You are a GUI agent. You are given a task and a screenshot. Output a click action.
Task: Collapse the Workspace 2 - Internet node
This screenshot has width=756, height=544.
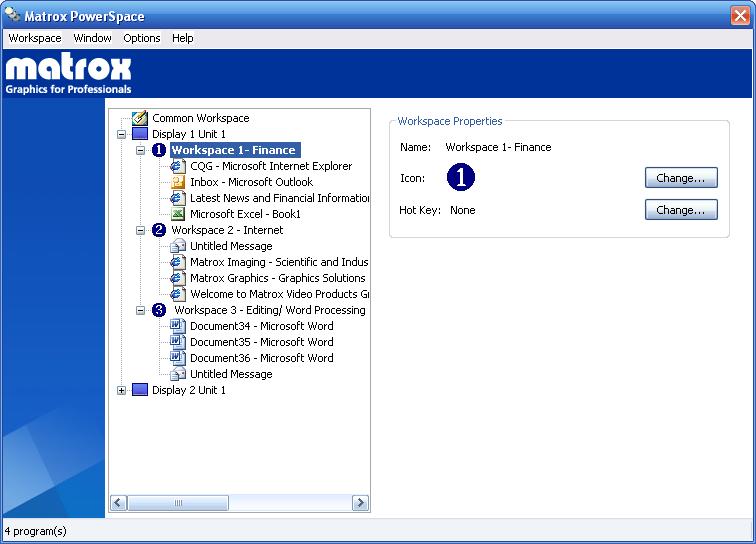[140, 230]
